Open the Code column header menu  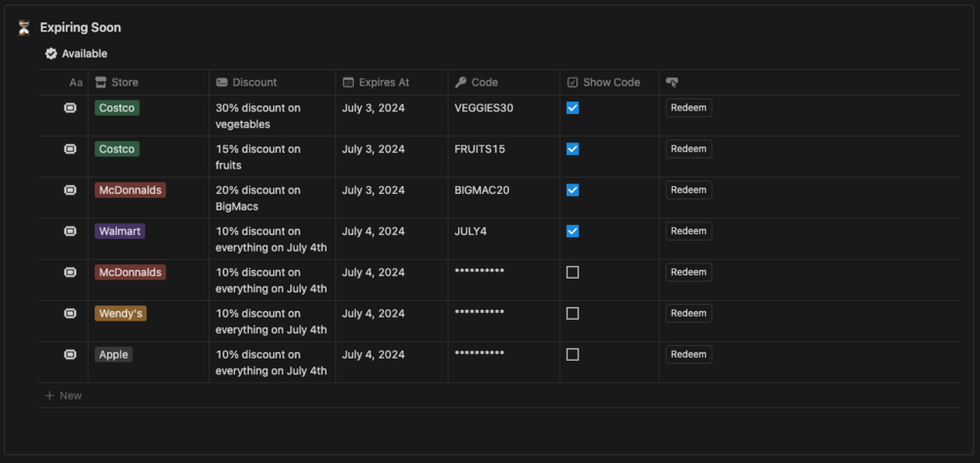tap(504, 83)
